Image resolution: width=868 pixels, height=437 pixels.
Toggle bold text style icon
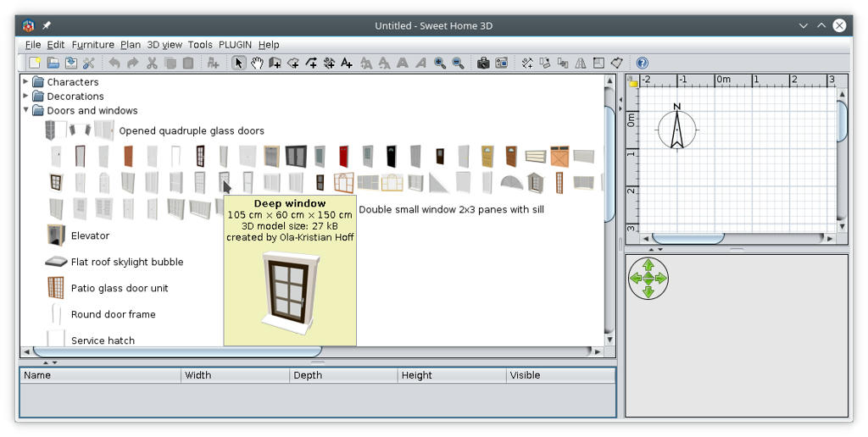point(403,63)
